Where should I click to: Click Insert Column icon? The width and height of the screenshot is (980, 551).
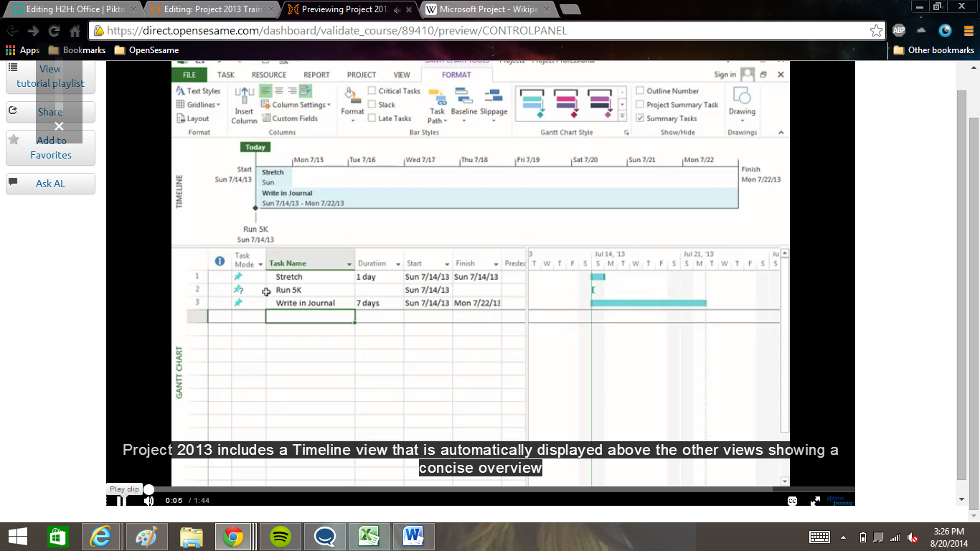coord(244,105)
